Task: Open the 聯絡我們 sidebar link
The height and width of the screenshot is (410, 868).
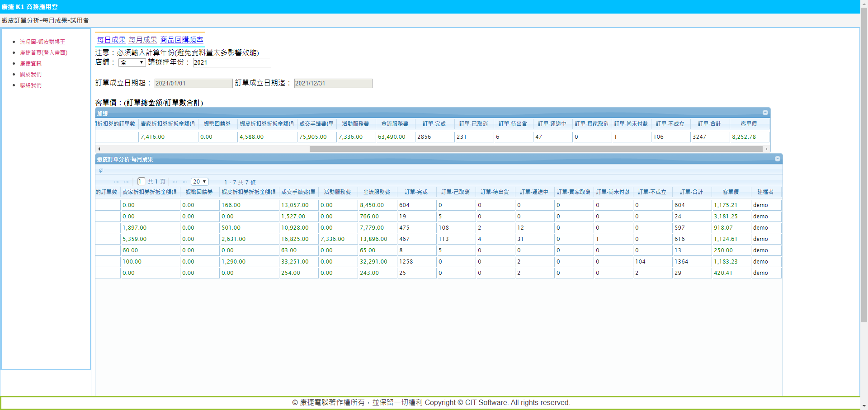Action: (31, 85)
